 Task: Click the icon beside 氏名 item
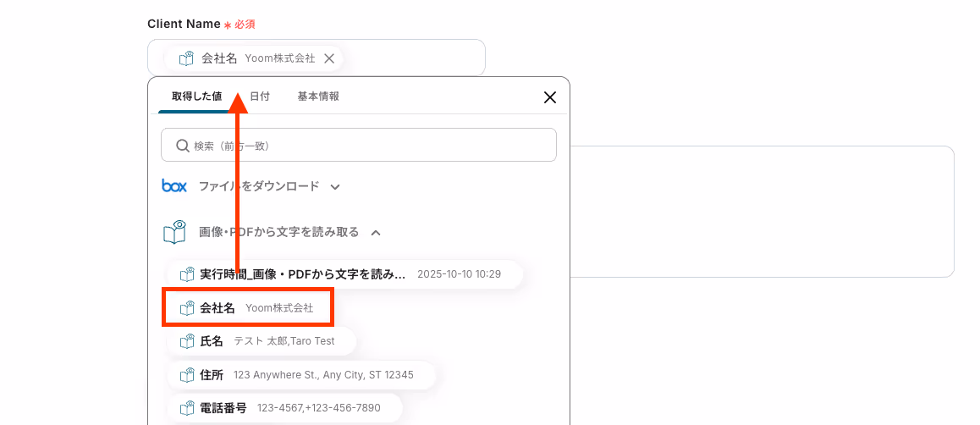[187, 340]
